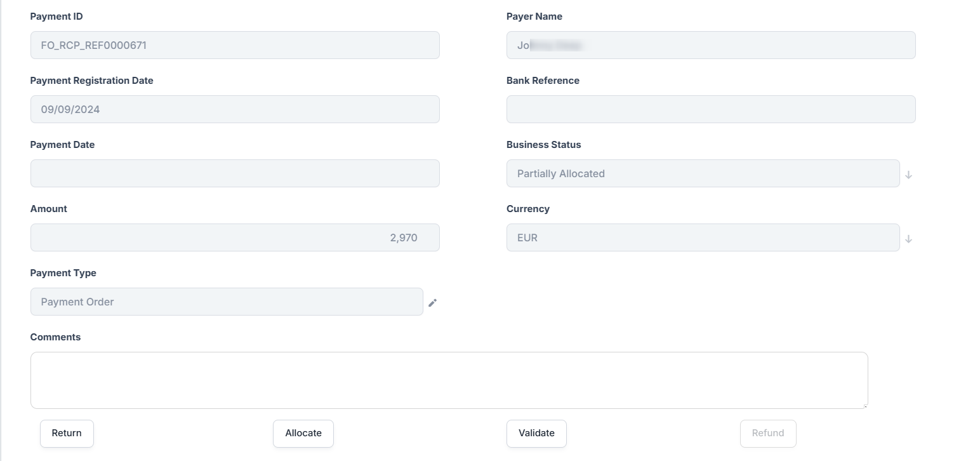Click the Return button
980x461 pixels.
(67, 433)
